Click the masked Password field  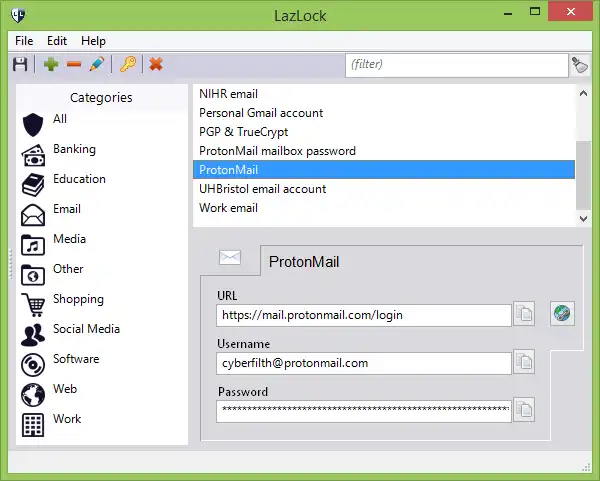click(x=364, y=411)
